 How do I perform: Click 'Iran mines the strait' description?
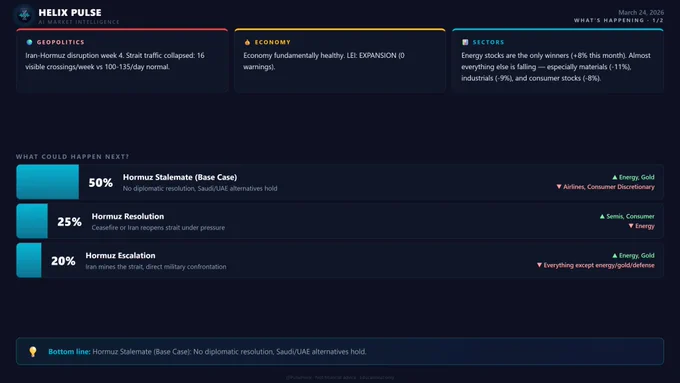pyautogui.click(x=156, y=266)
